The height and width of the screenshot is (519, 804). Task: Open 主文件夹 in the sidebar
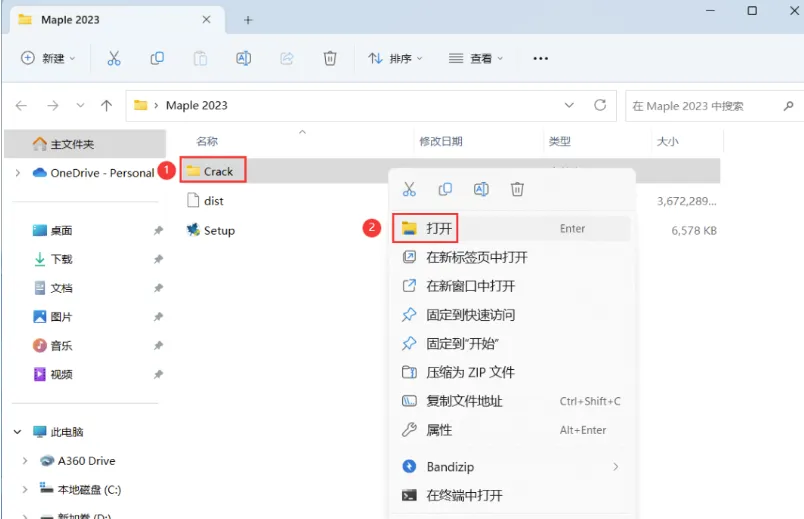(85, 144)
